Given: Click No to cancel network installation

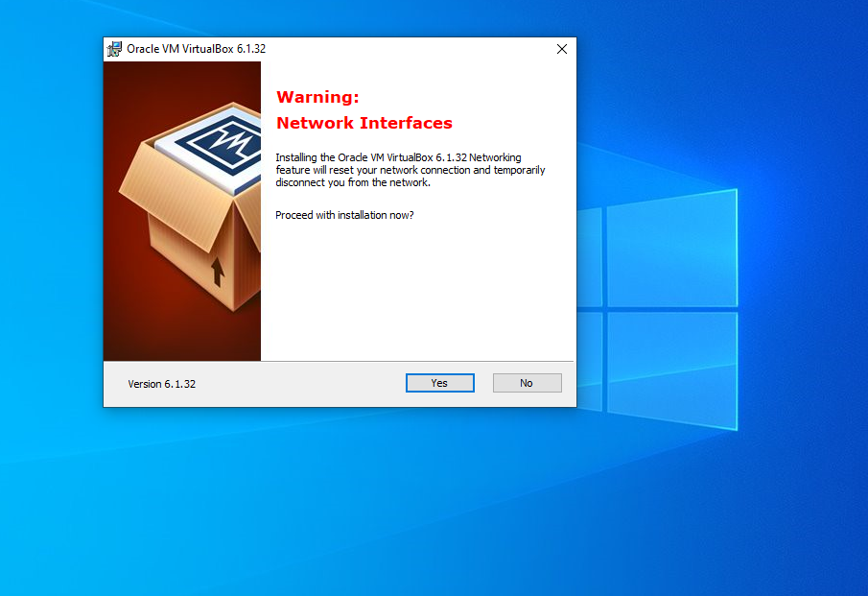Looking at the screenshot, I should [527, 383].
